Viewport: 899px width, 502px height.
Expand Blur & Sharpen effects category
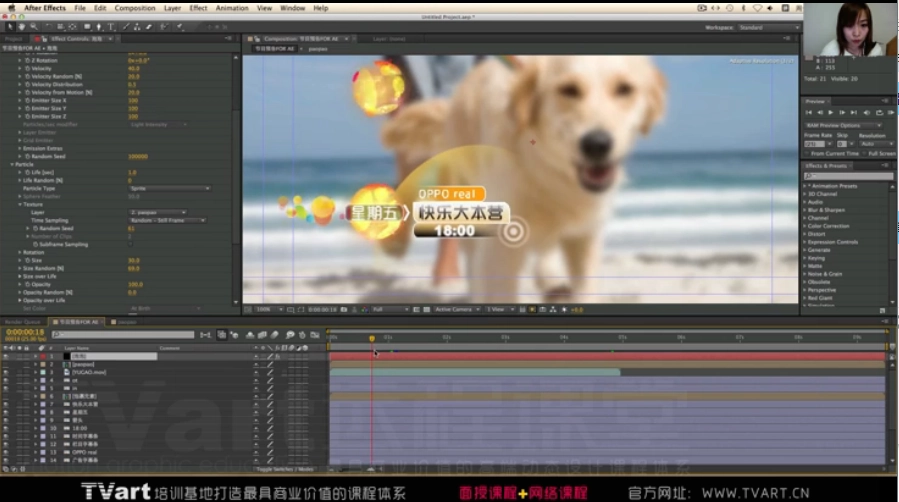click(x=804, y=210)
